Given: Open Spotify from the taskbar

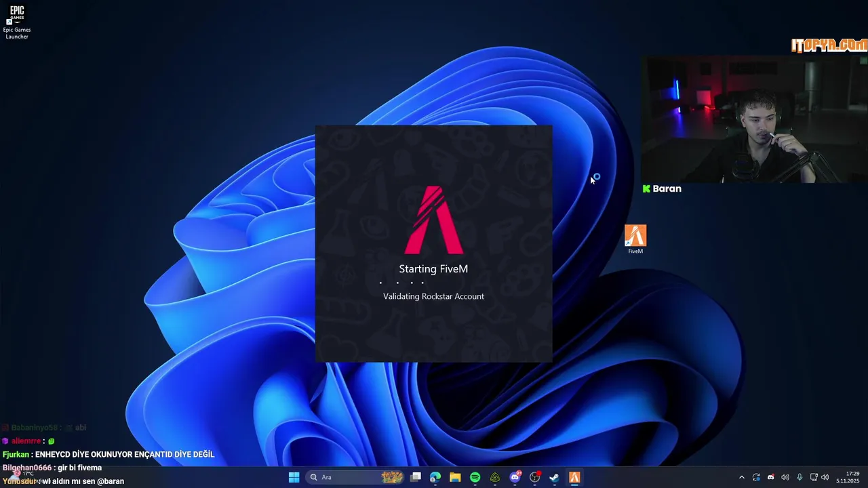Looking at the screenshot, I should click(475, 477).
